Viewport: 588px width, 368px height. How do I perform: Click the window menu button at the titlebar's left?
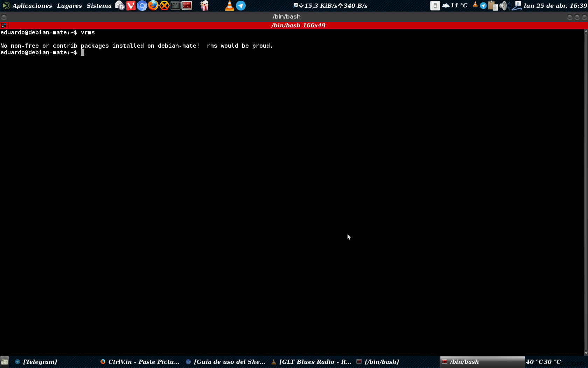4,17
